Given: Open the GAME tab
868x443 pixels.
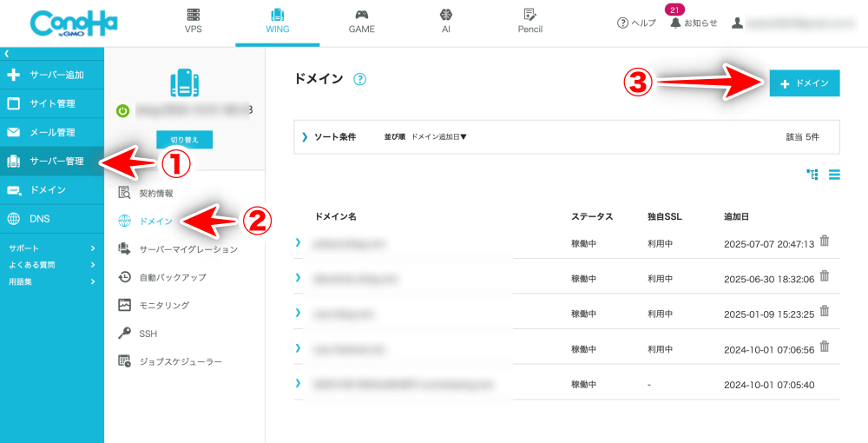Looking at the screenshot, I should (x=361, y=22).
